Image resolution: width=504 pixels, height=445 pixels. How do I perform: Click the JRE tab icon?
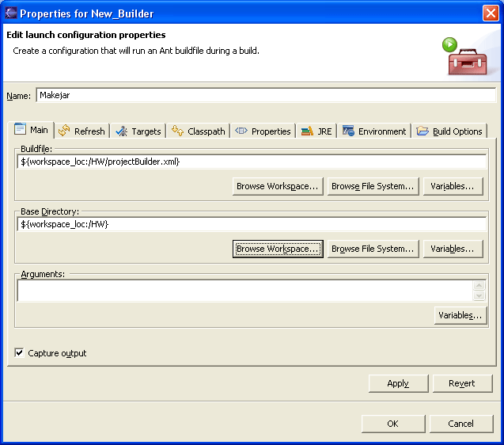[x=307, y=131]
